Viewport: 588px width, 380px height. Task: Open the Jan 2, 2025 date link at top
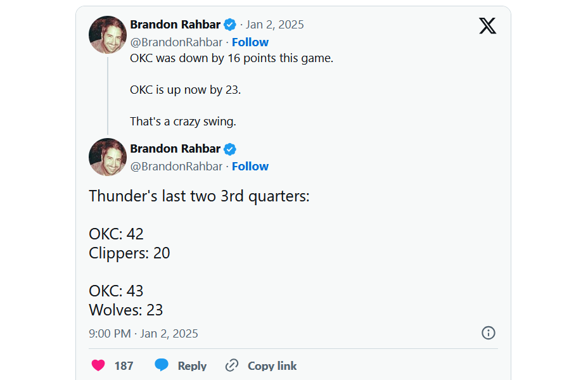[x=274, y=25]
